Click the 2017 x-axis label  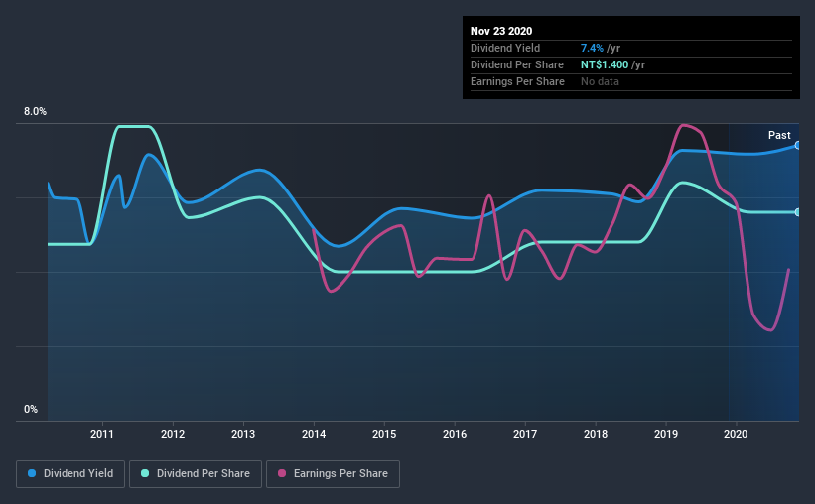click(525, 434)
